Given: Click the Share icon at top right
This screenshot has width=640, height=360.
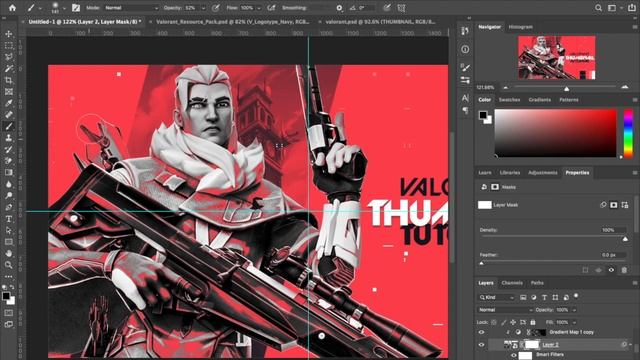Looking at the screenshot, I should (631, 8).
